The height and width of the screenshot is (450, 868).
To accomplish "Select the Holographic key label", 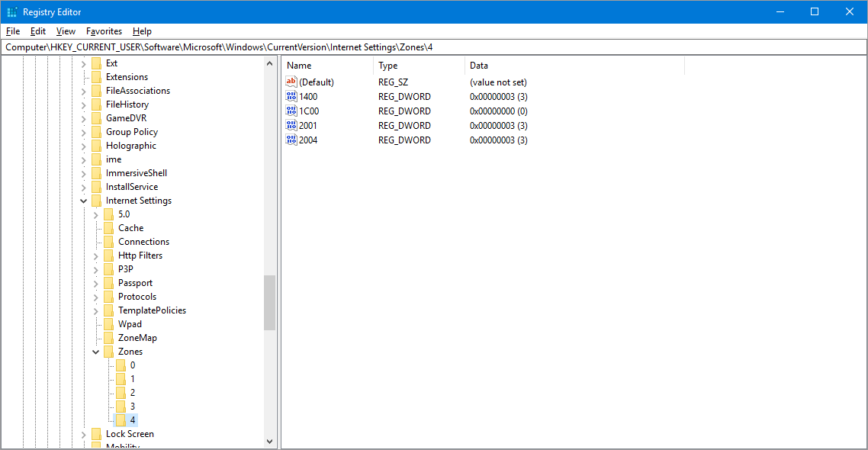I will pyautogui.click(x=131, y=146).
